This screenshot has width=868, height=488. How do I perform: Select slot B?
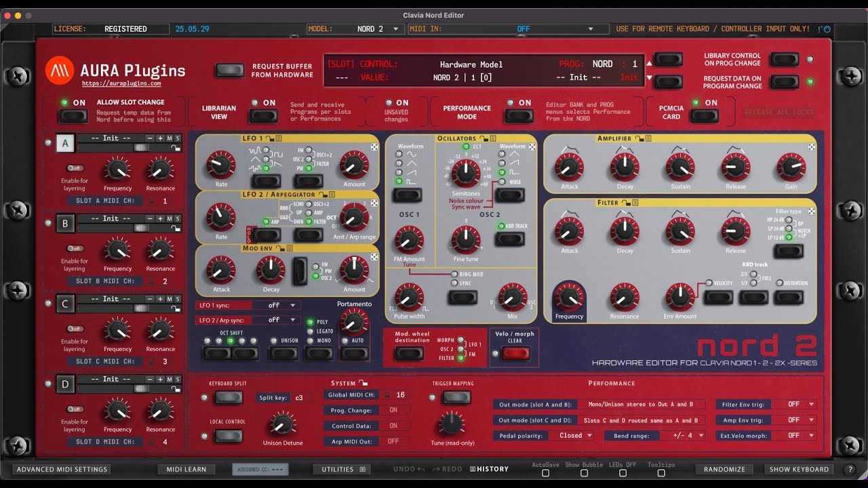(x=65, y=224)
